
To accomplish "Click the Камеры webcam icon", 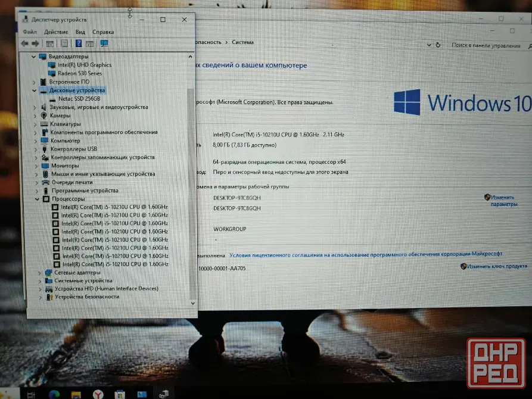I will (x=43, y=116).
